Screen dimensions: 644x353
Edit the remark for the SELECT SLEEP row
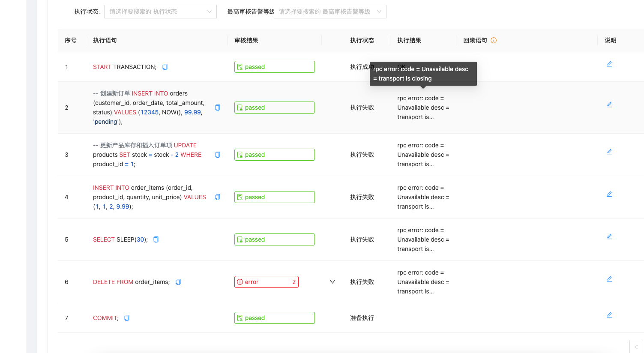609,236
